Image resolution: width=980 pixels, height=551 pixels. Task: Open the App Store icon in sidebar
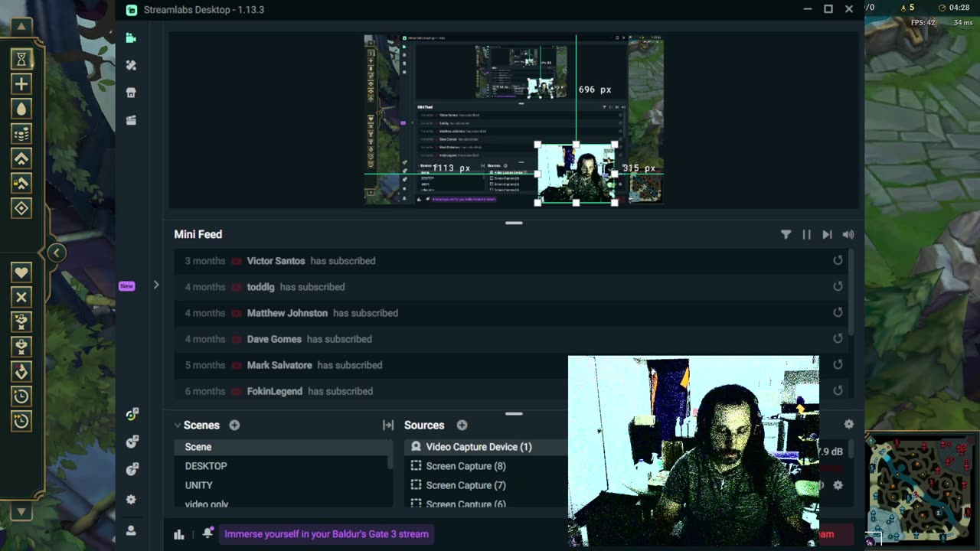point(131,93)
